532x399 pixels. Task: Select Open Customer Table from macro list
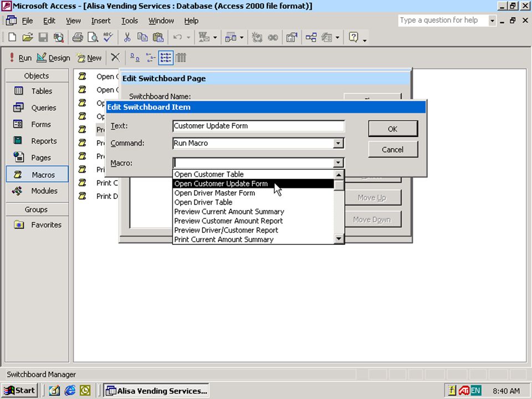pos(253,174)
